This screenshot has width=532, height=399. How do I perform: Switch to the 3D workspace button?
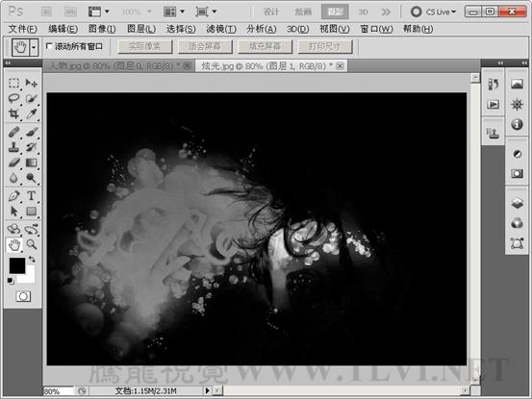(x=363, y=12)
